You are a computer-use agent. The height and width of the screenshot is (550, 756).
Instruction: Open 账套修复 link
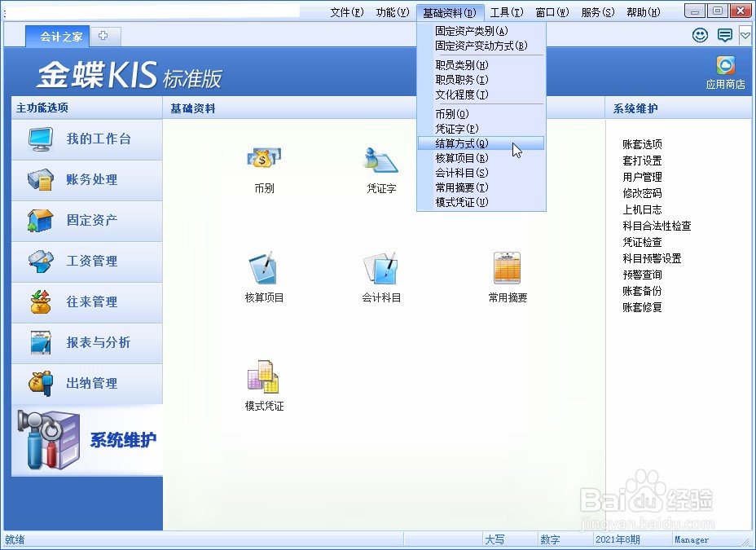[642, 307]
